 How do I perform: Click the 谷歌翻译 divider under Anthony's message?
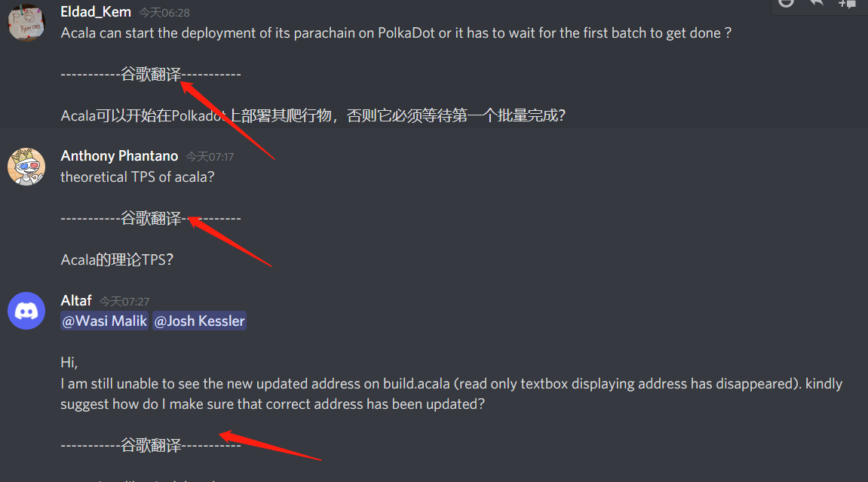tap(151, 219)
